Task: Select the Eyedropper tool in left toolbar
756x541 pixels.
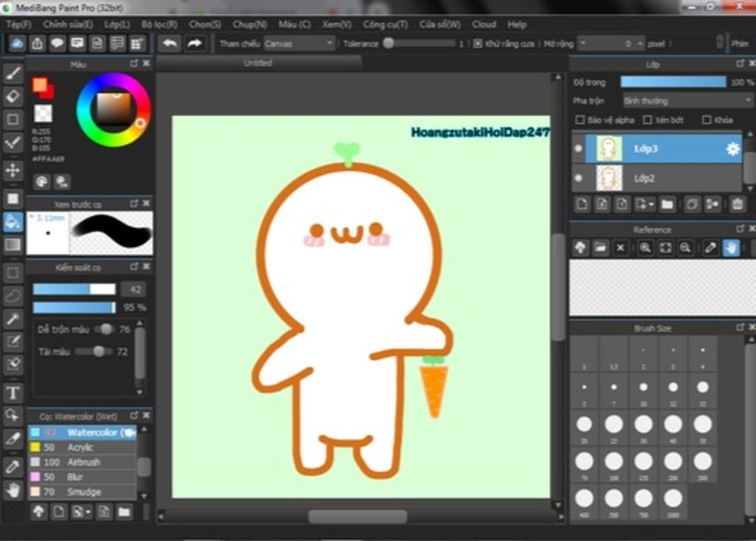Action: click(x=13, y=466)
